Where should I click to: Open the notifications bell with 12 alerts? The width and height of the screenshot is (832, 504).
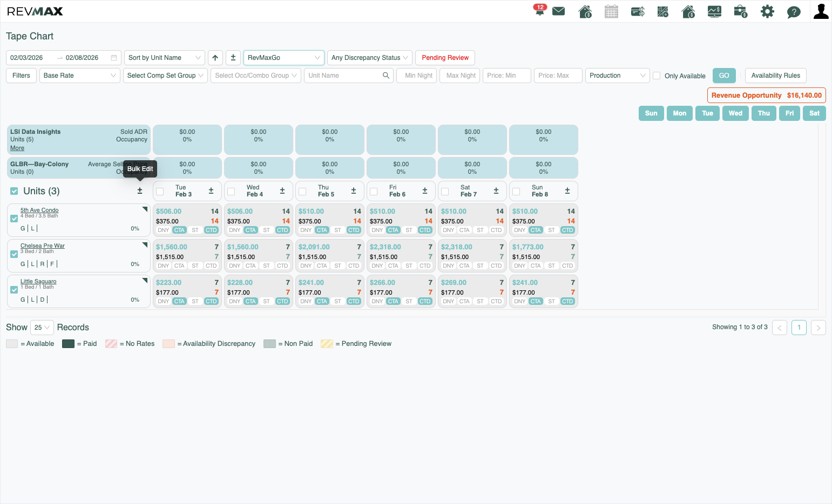(539, 10)
